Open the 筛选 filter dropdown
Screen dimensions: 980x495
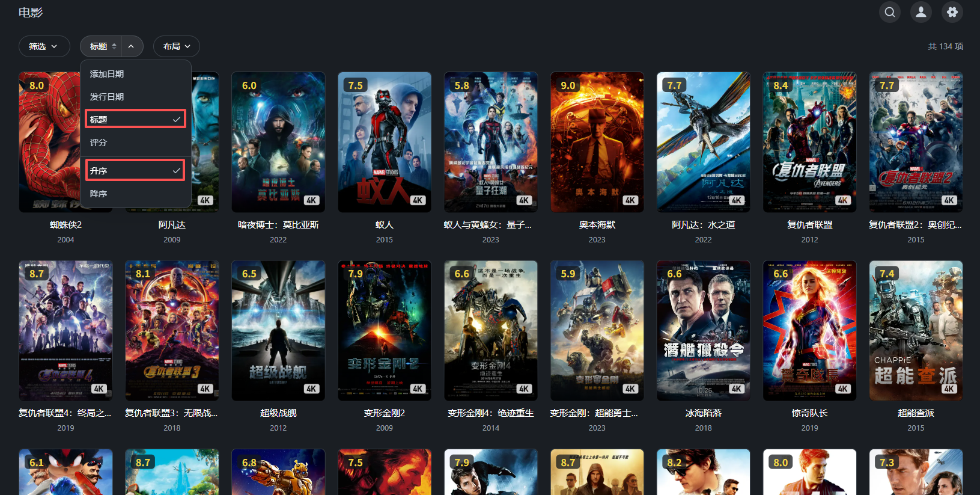[44, 46]
